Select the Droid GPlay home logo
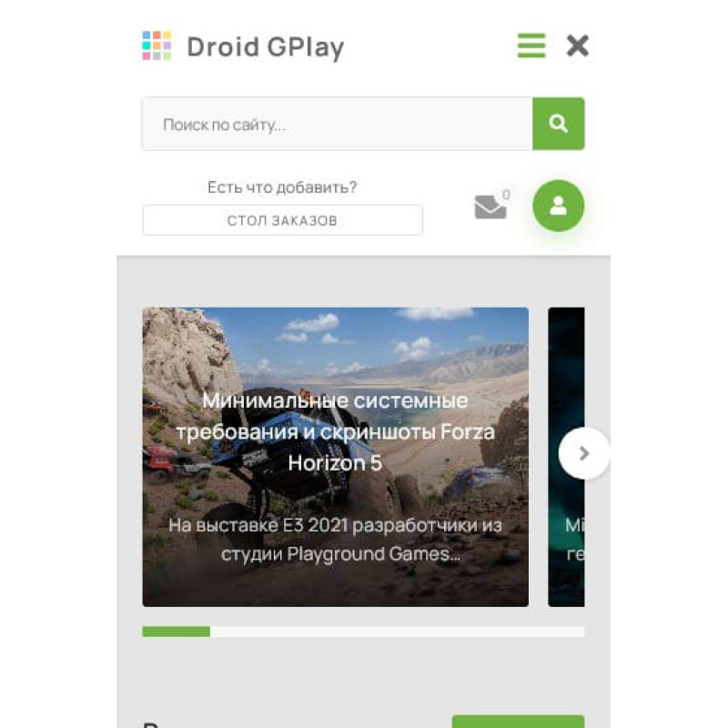The height and width of the screenshot is (728, 728). coord(246,45)
